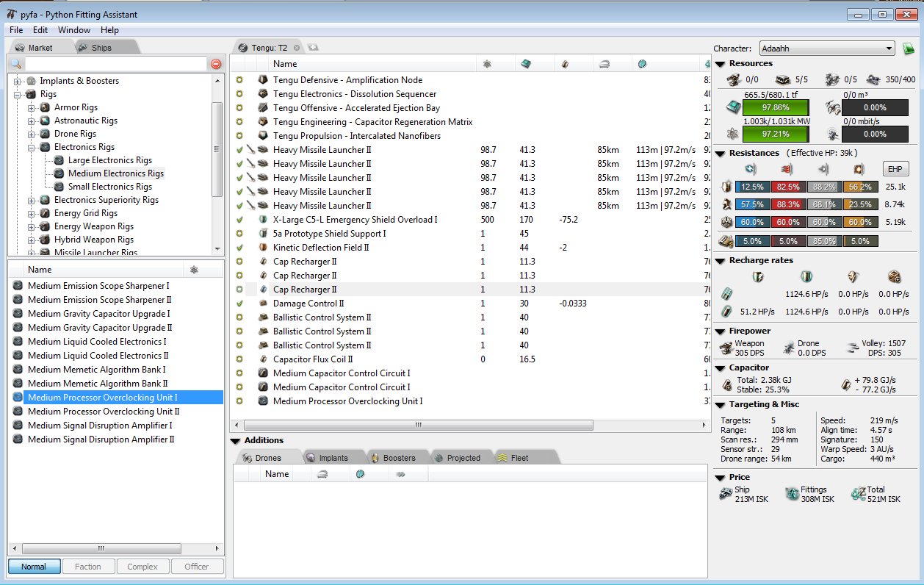Click the Medium Processor Overclocking Unit I rig icon in fit

(262, 401)
